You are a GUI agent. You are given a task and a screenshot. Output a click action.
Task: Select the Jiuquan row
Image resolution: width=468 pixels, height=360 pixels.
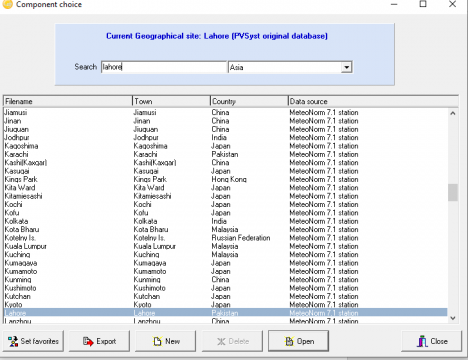coord(225,129)
